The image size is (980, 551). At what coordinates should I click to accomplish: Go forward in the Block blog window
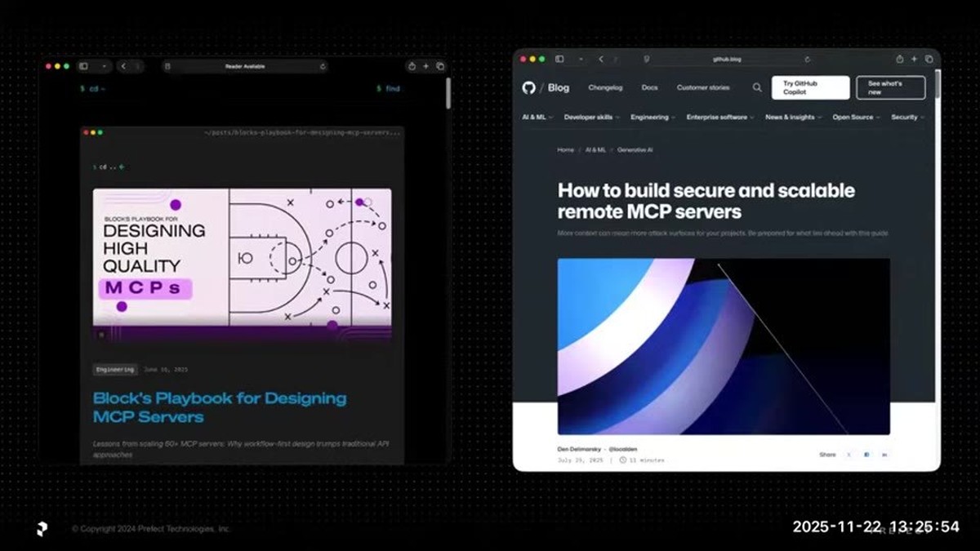(x=137, y=66)
